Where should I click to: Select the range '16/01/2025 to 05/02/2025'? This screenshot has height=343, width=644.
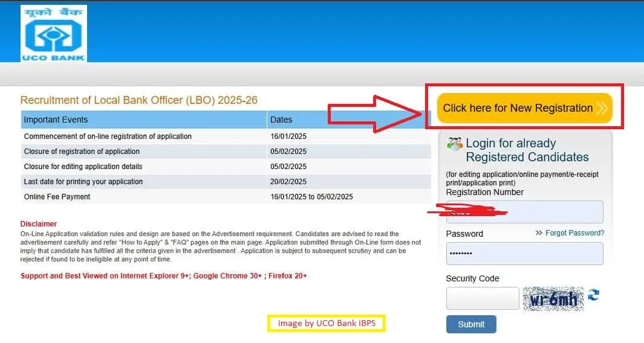311,197
